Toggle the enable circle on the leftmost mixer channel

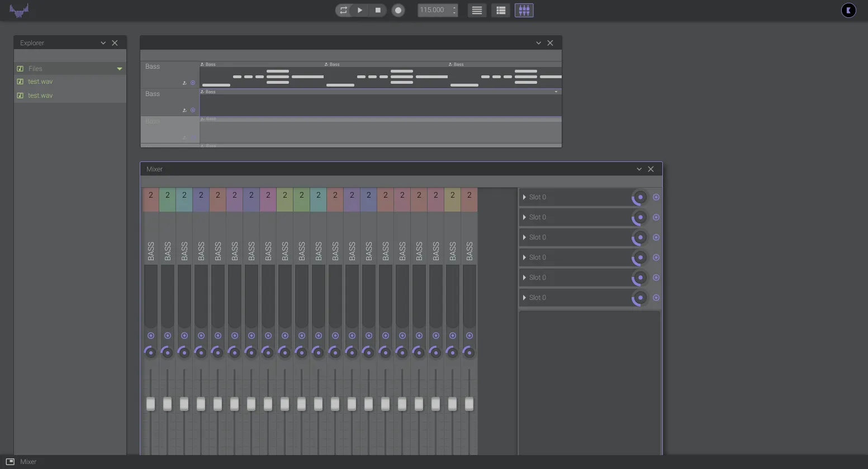pyautogui.click(x=150, y=336)
